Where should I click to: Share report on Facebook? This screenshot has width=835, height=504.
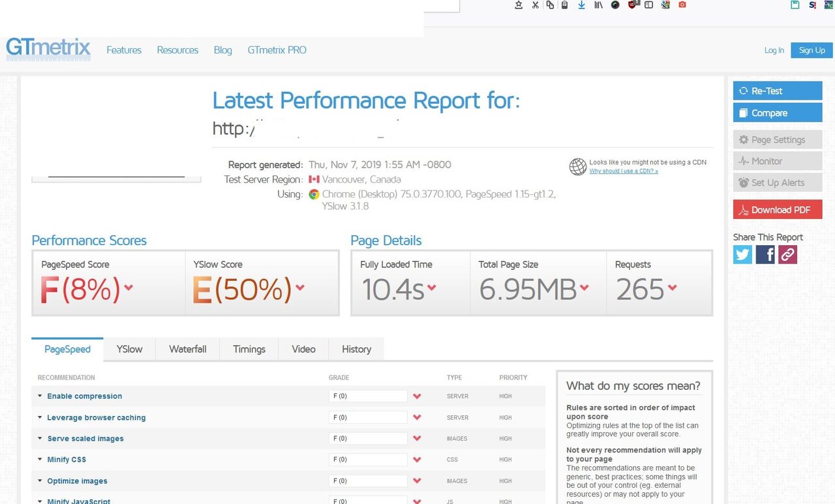click(x=765, y=254)
